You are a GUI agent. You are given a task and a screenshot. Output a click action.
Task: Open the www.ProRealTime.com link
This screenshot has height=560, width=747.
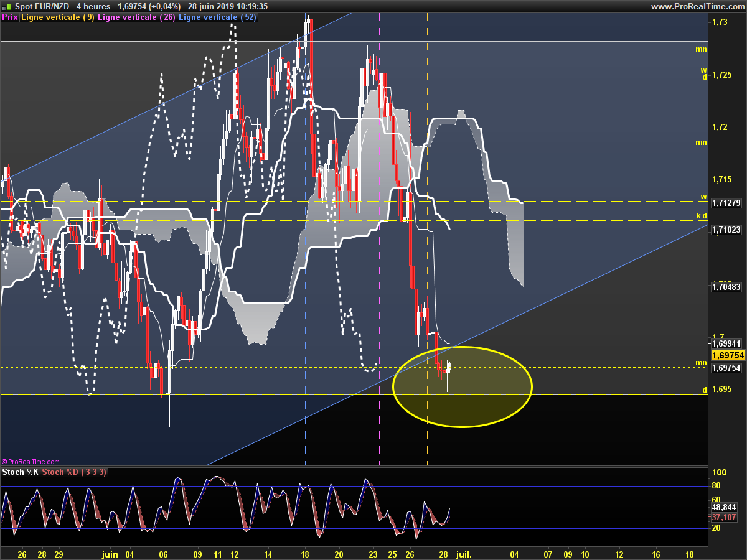(x=697, y=6)
